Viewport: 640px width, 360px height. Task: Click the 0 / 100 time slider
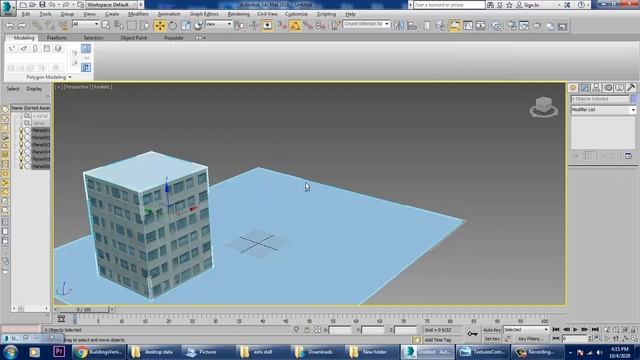click(84, 309)
